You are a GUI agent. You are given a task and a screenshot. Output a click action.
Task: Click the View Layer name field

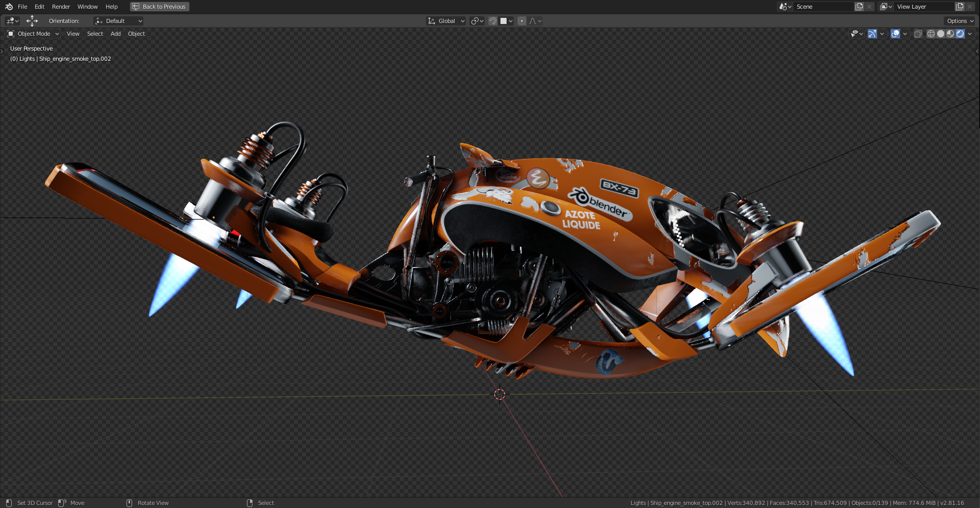pos(924,7)
